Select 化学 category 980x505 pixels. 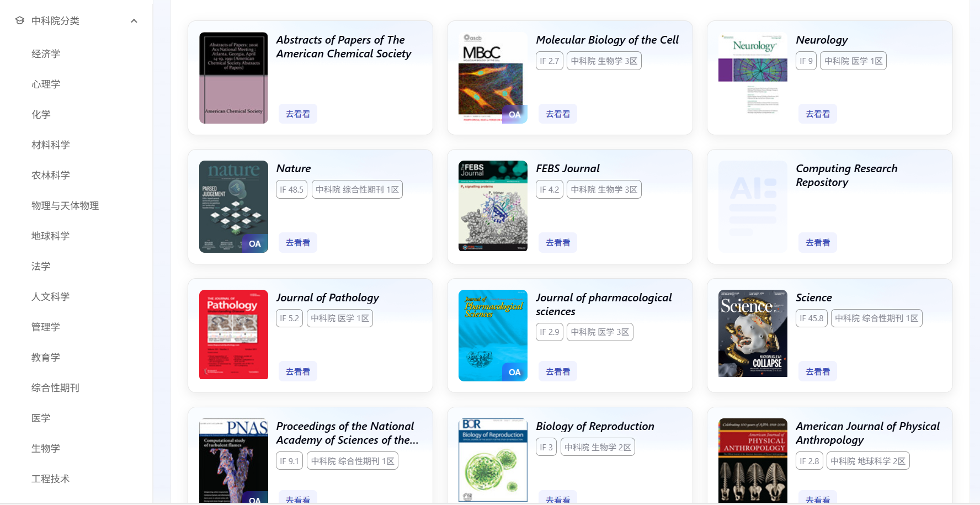41,114
